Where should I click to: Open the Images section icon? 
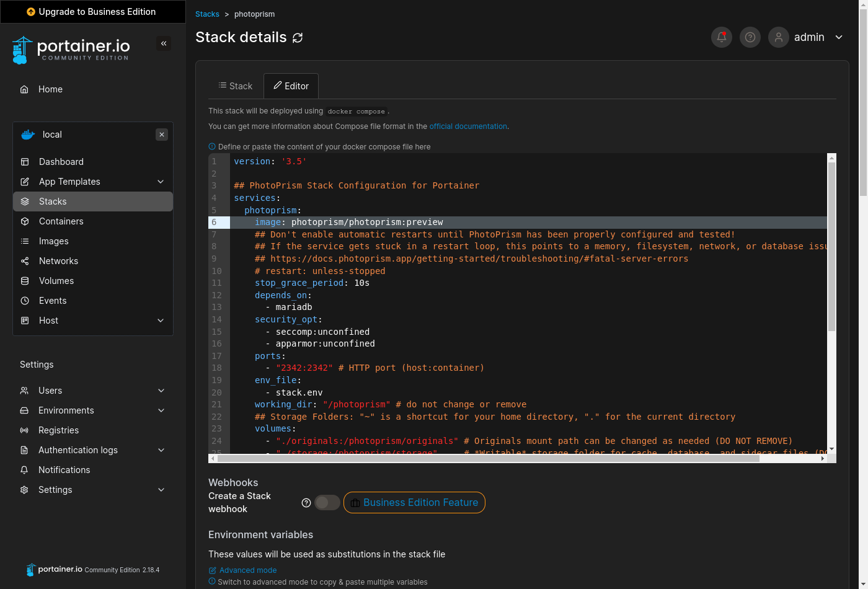24,241
